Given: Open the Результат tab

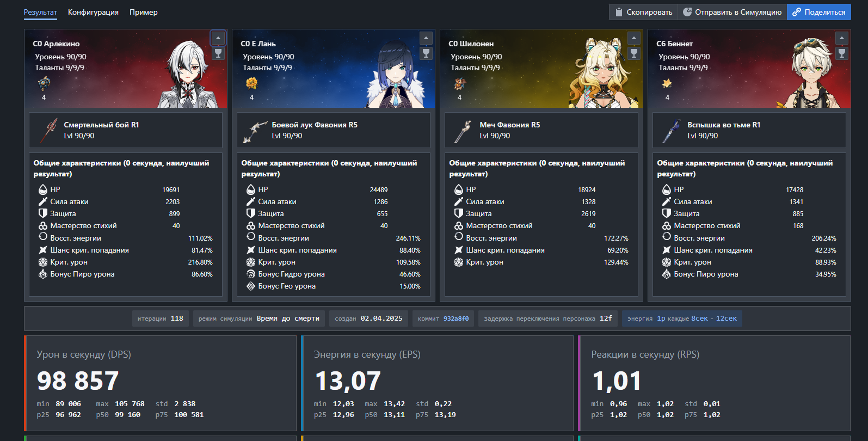Looking at the screenshot, I should (40, 12).
